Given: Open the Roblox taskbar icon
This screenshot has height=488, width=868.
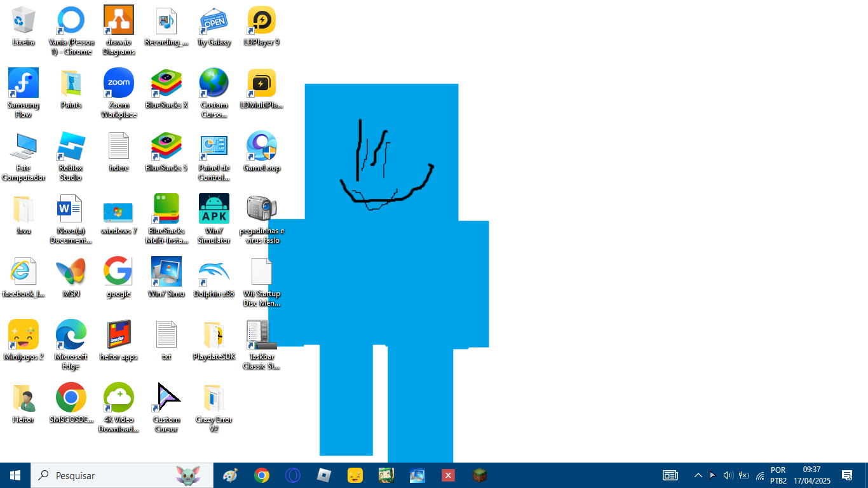Looking at the screenshot, I should click(x=324, y=475).
